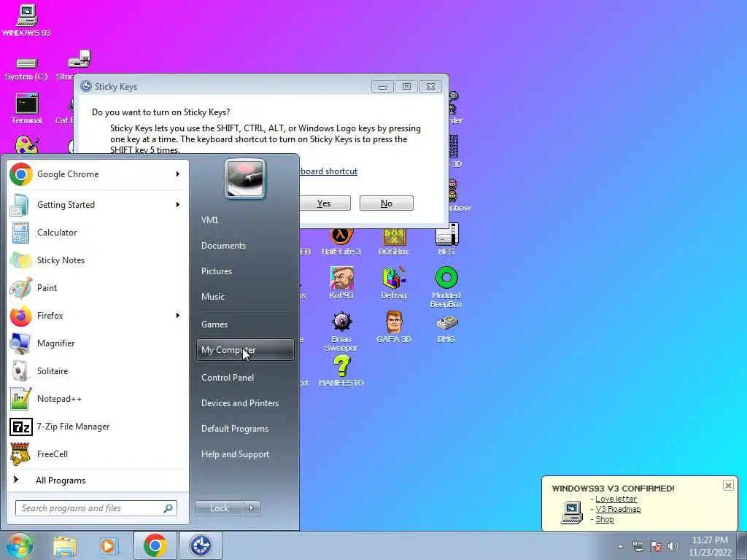The image size is (747, 560).
Task: Open 7-Zip File Manager
Action: pyautogui.click(x=96, y=426)
